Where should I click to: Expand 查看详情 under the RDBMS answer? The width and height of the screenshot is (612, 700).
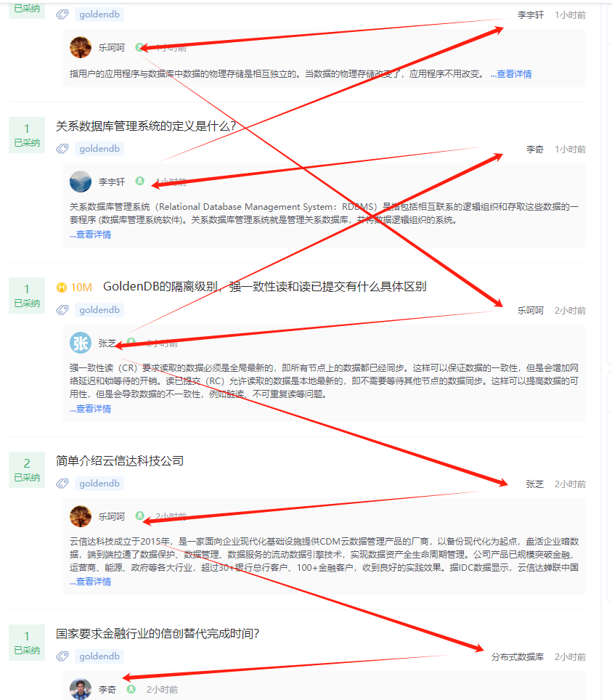click(x=91, y=235)
